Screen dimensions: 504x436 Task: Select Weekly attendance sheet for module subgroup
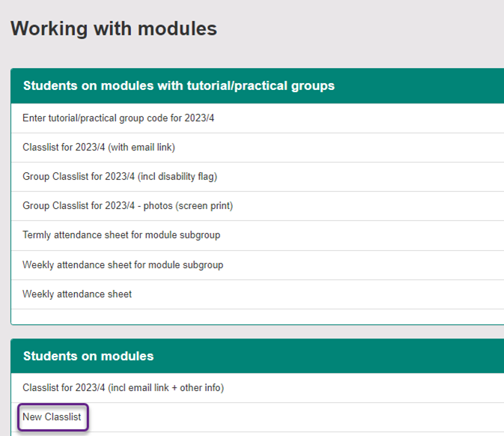(122, 264)
